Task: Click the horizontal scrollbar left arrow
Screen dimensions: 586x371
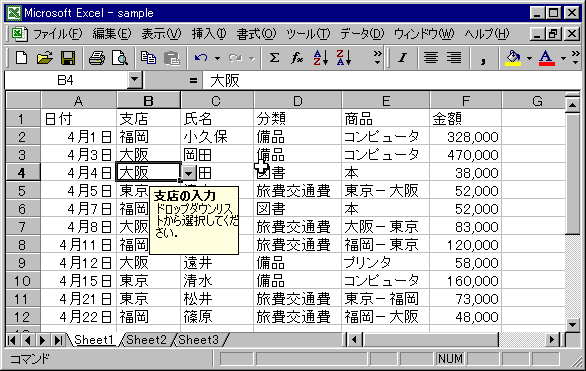Action: click(354, 340)
